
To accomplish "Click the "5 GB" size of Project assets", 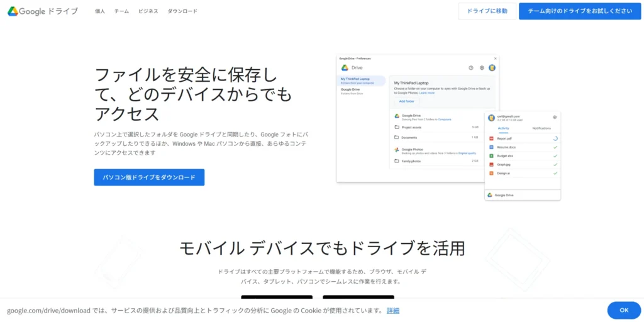I will pos(475,127).
